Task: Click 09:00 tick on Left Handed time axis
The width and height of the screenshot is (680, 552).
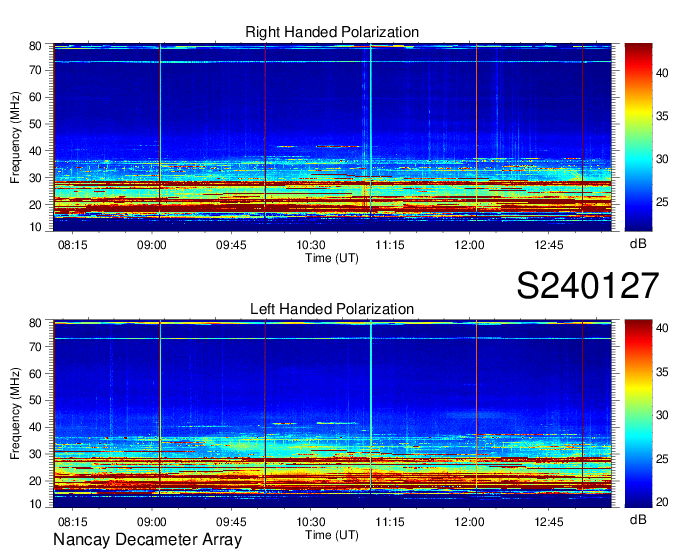Action: [152, 522]
